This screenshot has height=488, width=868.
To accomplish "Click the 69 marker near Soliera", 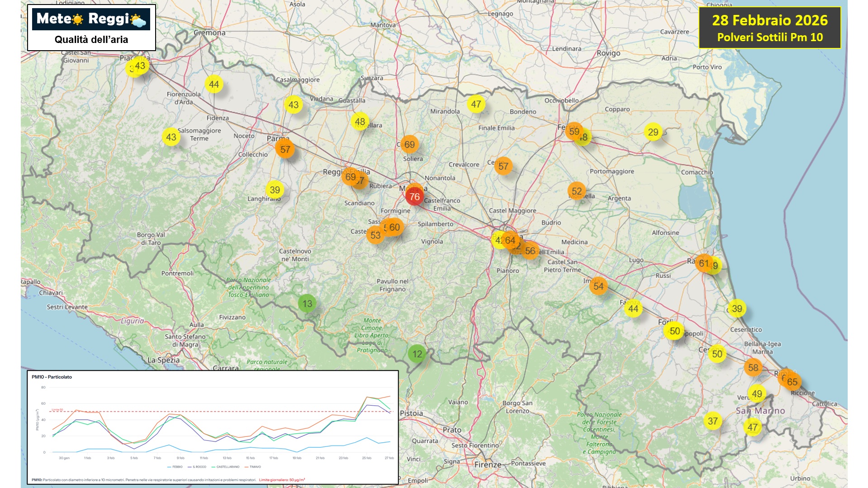I will [409, 145].
